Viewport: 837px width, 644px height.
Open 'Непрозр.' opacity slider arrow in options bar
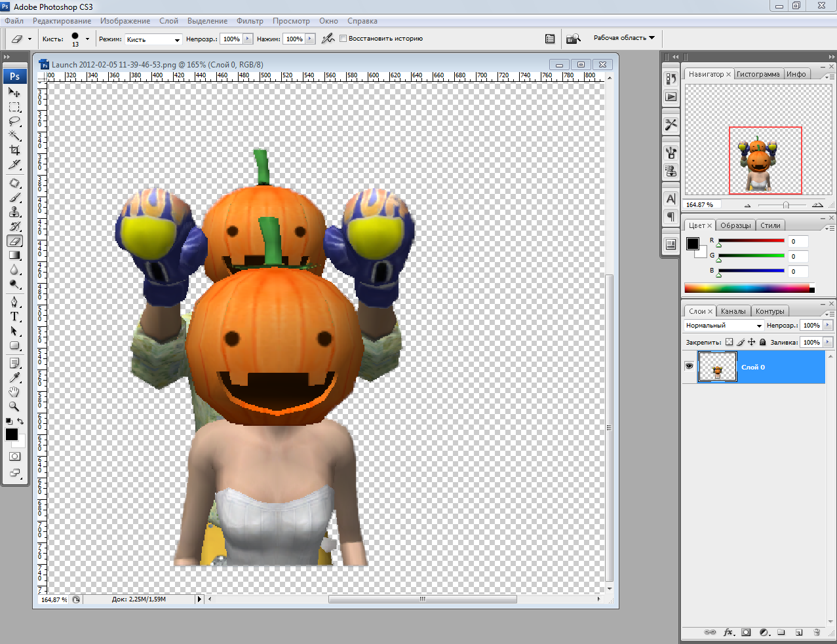click(248, 39)
